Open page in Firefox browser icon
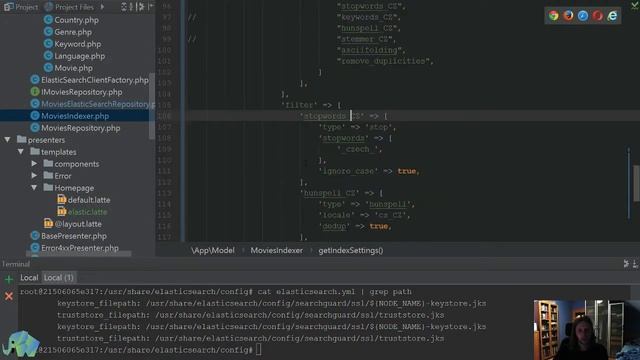 click(x=568, y=16)
